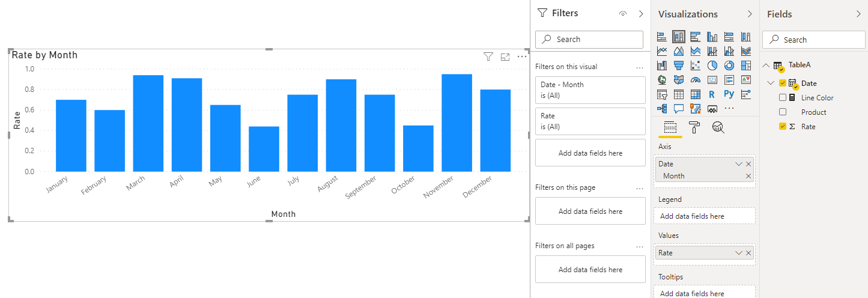Check the Product field checkbox
Image resolution: width=868 pixels, height=298 pixels.
tap(783, 112)
